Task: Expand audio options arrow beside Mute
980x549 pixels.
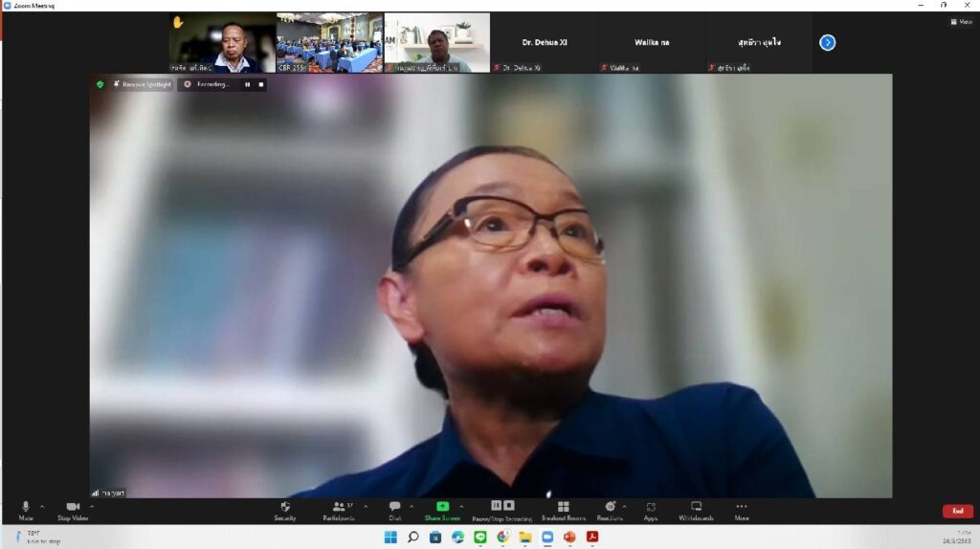Action: 42,507
